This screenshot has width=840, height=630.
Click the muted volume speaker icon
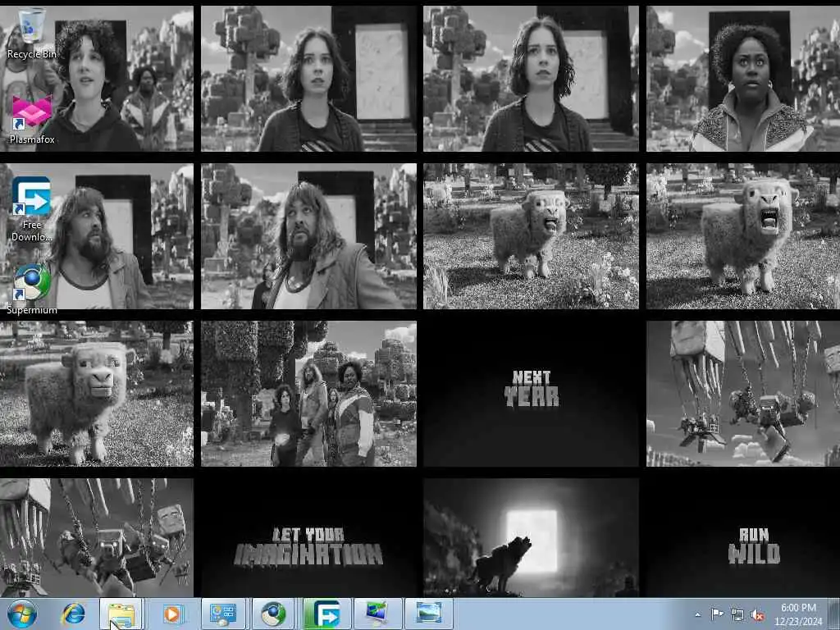757,614
